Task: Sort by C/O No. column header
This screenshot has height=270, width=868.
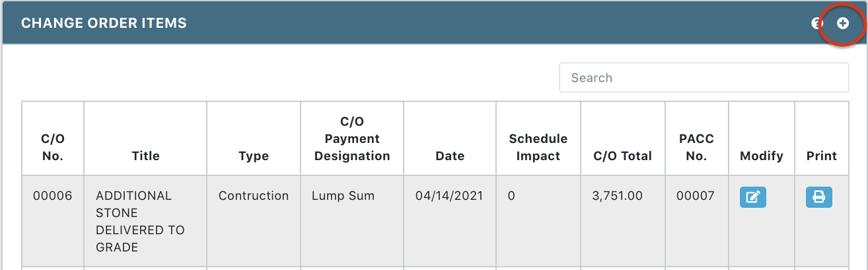Action: click(x=53, y=148)
